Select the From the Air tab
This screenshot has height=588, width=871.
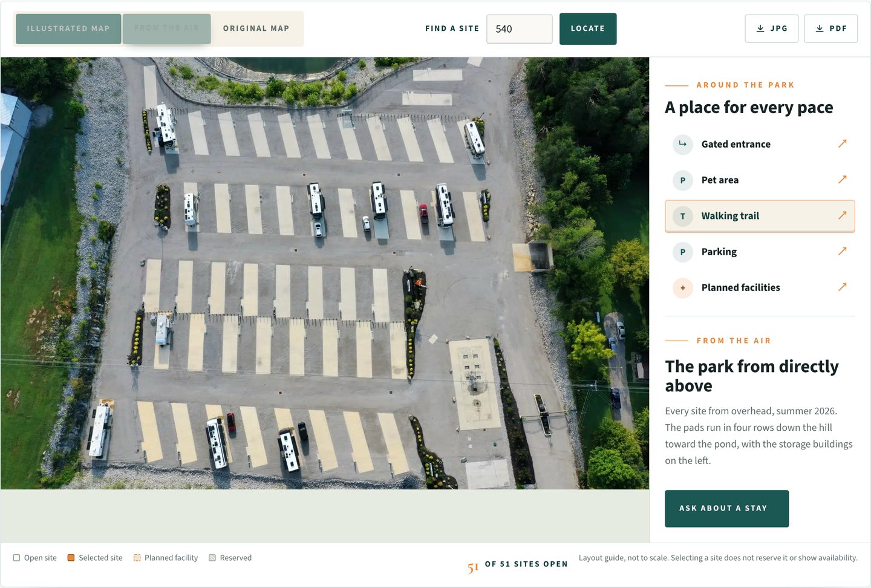166,28
